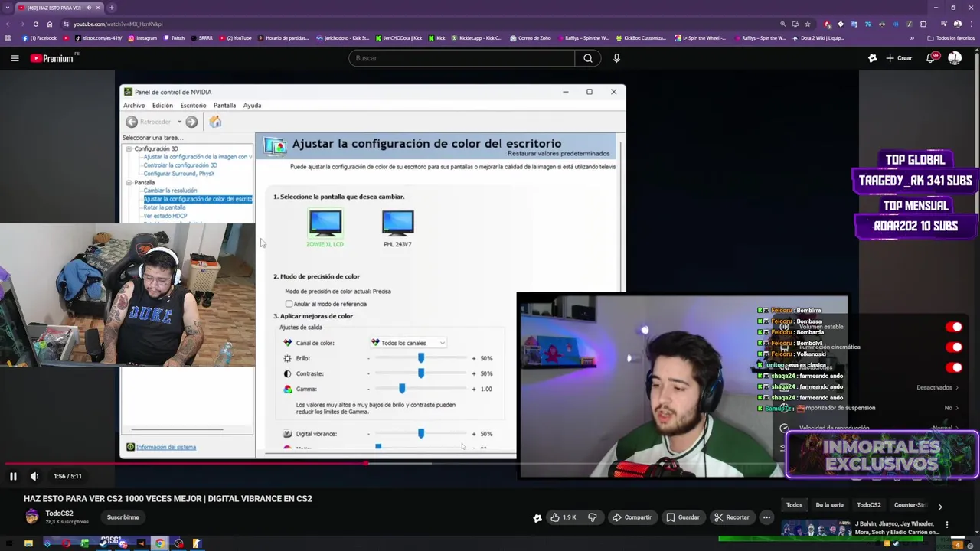Click the video progress bar scrubber
980x551 pixels.
coord(366,464)
